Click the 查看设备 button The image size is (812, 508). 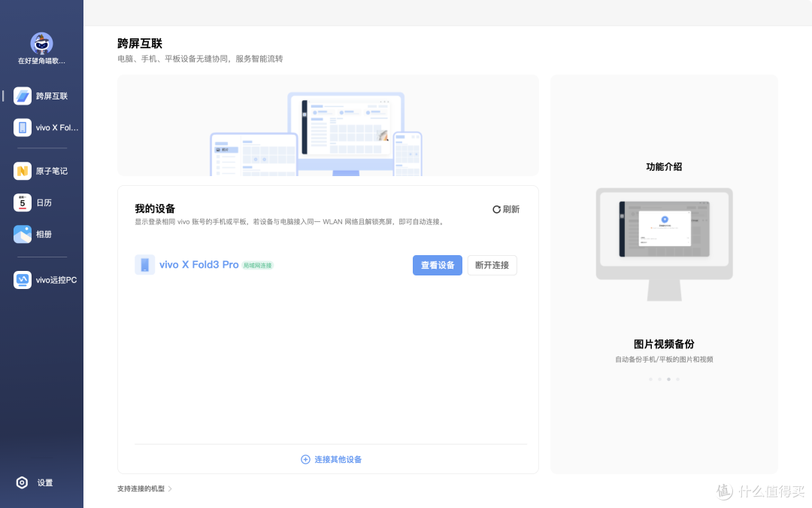click(438, 266)
